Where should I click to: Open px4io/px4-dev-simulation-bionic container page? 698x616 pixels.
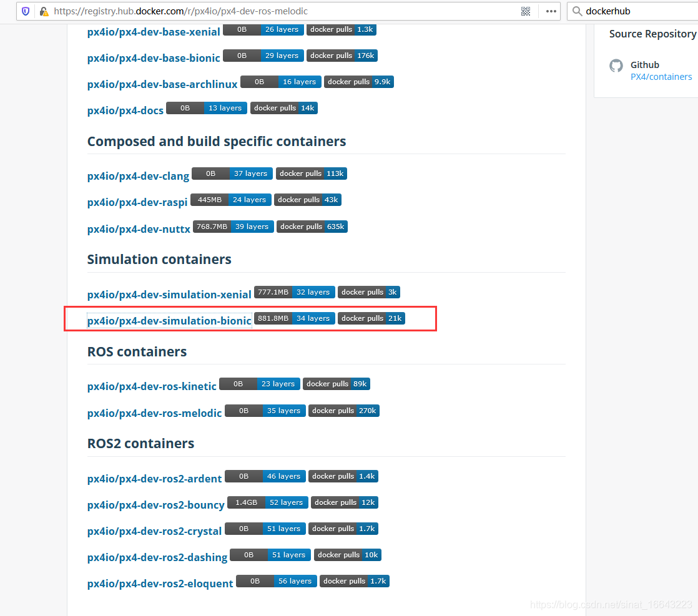[x=169, y=320]
